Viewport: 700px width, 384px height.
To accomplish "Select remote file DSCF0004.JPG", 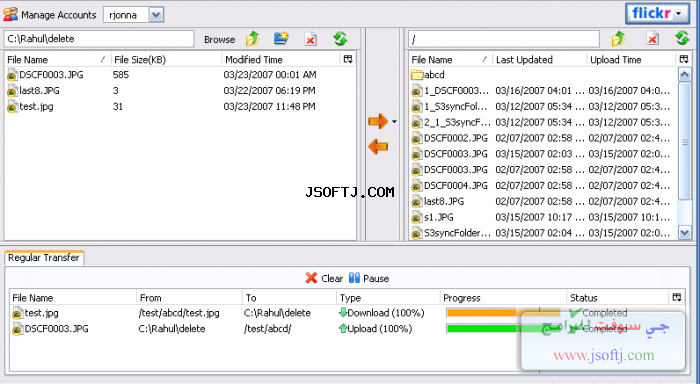I will (x=542, y=186).
